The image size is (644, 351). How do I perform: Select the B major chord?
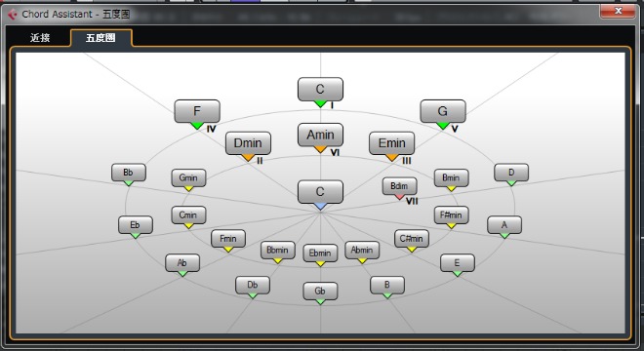tap(387, 286)
